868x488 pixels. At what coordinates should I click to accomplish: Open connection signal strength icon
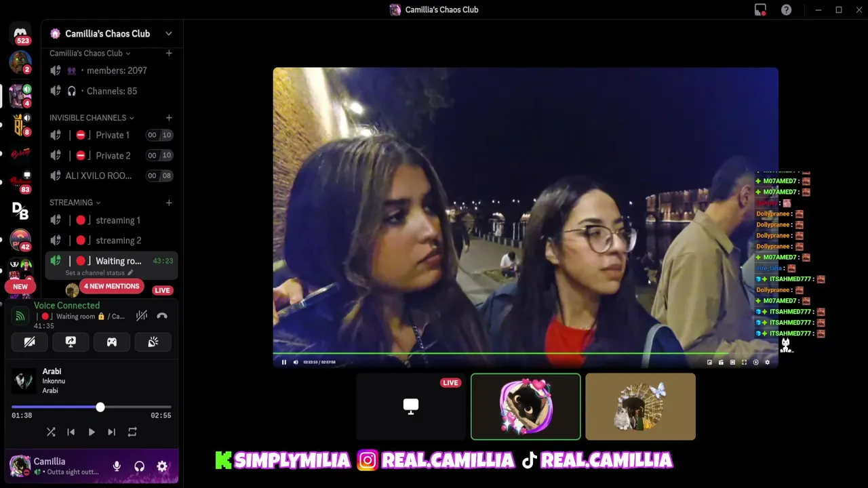pos(20,316)
